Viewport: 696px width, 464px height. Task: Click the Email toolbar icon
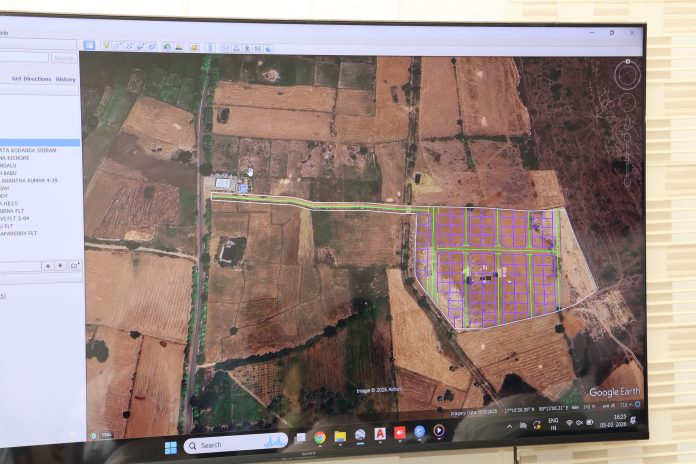click(226, 48)
